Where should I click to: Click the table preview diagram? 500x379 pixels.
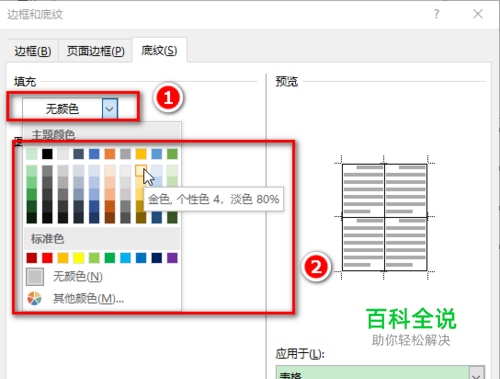[384, 217]
